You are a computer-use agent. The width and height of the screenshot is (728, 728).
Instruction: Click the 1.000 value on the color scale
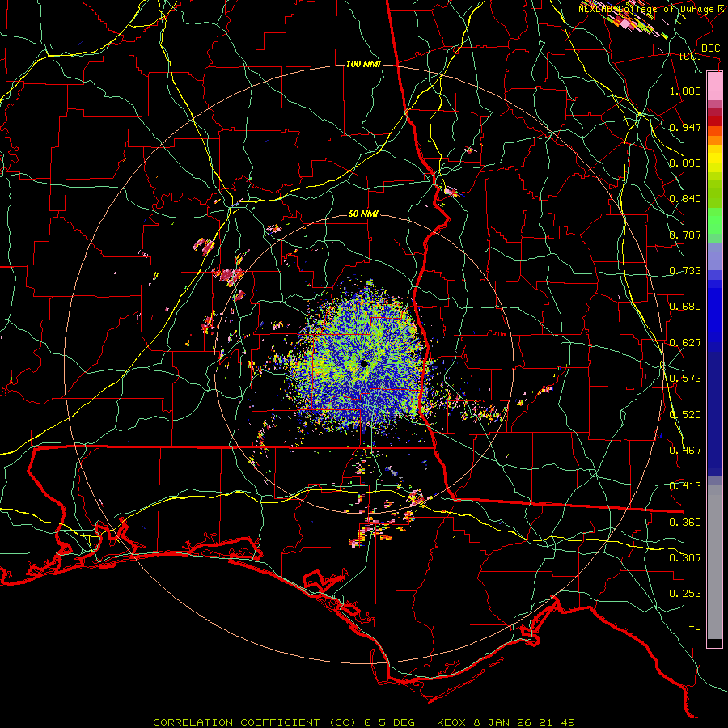pos(685,91)
